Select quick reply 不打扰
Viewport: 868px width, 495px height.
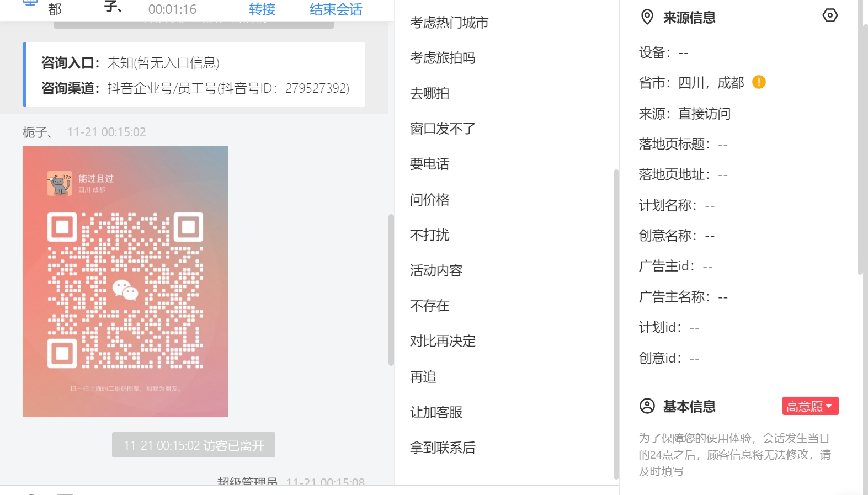point(429,235)
